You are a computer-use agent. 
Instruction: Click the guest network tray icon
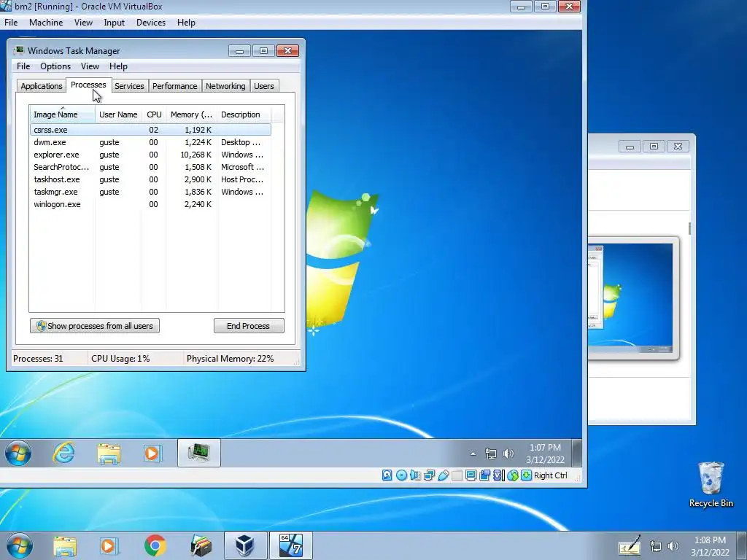coord(491,454)
